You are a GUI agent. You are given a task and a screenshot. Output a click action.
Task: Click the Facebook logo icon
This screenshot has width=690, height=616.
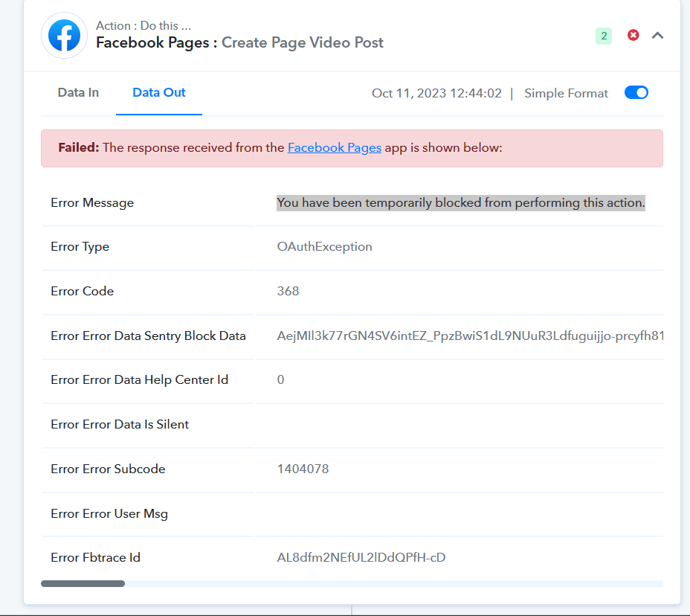pyautogui.click(x=64, y=35)
